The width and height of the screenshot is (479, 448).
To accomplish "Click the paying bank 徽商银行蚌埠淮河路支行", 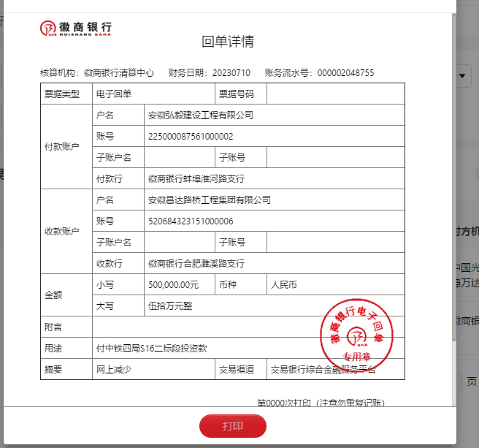I will coord(196,179).
